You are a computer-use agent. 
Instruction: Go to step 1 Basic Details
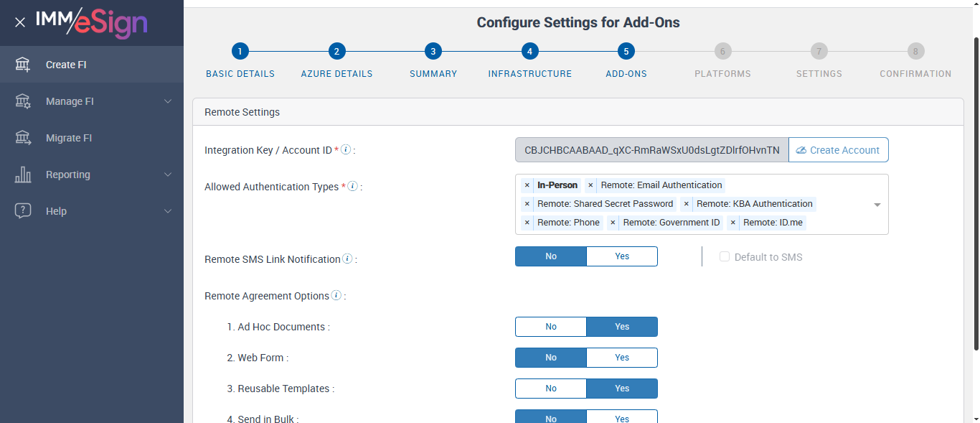240,52
